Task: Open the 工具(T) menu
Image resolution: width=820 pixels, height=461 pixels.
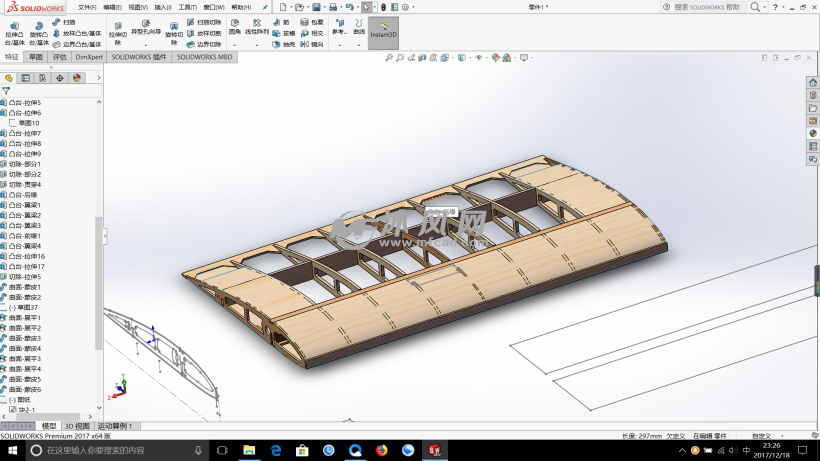Action: 187,7
